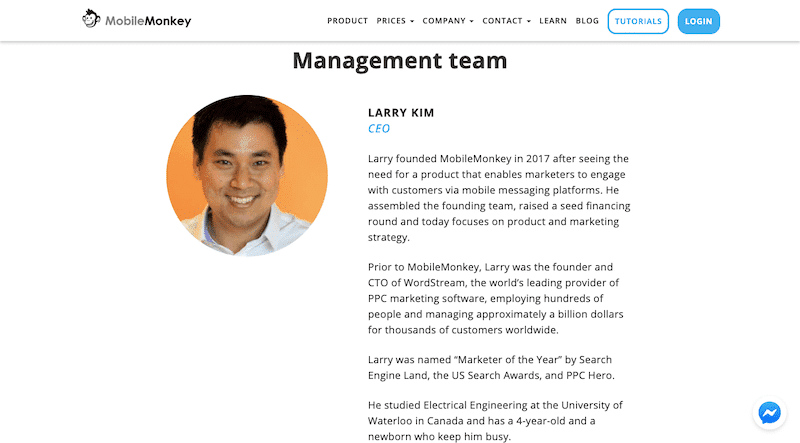Image resolution: width=800 pixels, height=443 pixels.
Task: Click paragraph starting 'Prior to MobileMonkey'
Action: click(496, 299)
